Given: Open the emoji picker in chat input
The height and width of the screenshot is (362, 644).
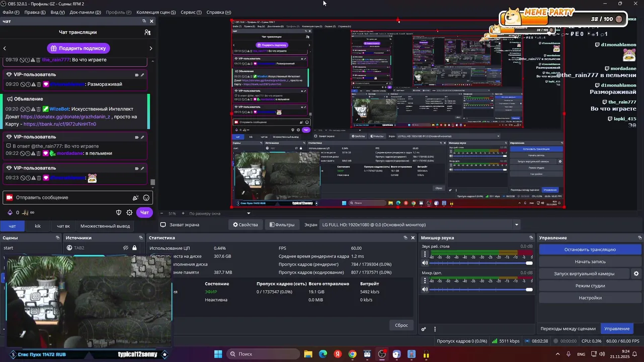Looking at the screenshot, I should pyautogui.click(x=146, y=198).
